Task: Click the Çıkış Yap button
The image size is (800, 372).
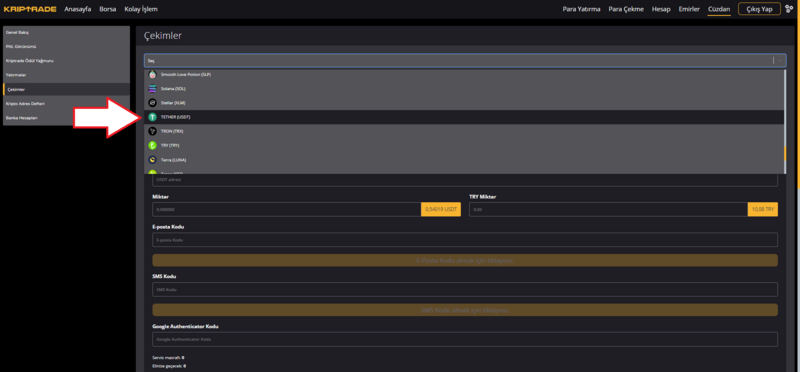Action: pyautogui.click(x=759, y=9)
